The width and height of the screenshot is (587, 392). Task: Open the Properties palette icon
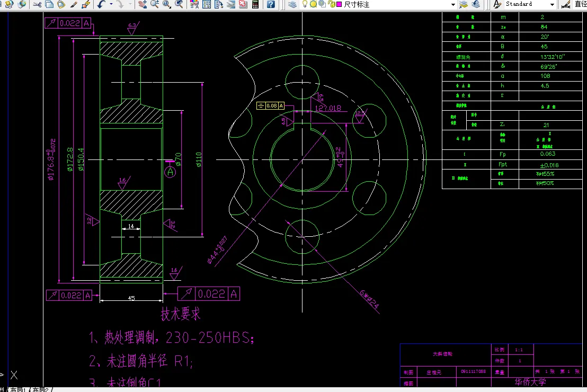[x=194, y=4]
